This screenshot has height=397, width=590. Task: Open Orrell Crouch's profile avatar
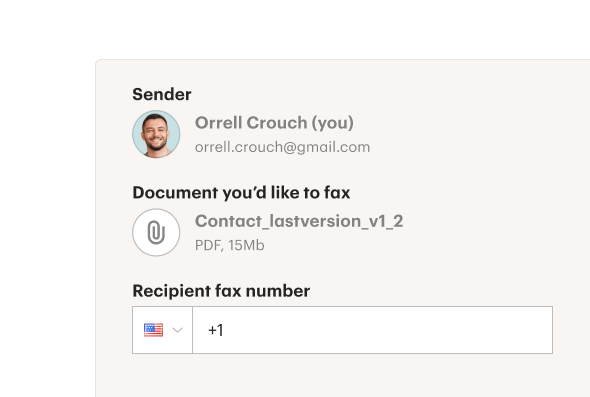coord(156,134)
